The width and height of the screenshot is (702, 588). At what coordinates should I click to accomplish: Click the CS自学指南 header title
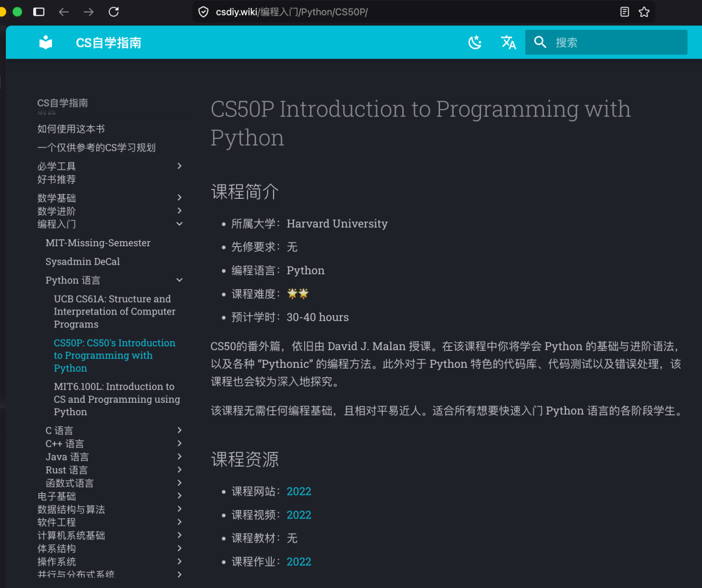109,43
